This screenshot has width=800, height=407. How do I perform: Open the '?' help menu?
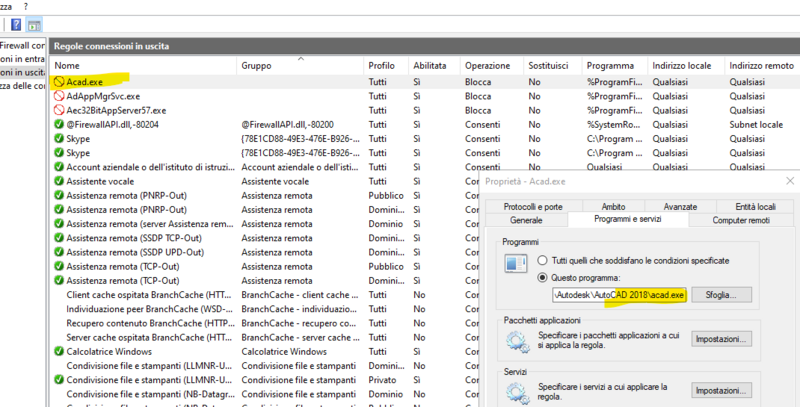(28, 4)
